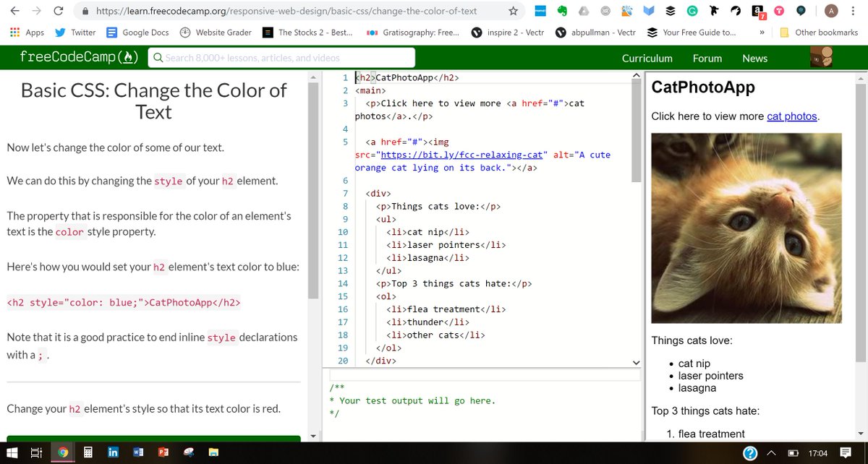Reload the freeCodeCamp page
The height and width of the screenshot is (464, 868).
click(58, 12)
